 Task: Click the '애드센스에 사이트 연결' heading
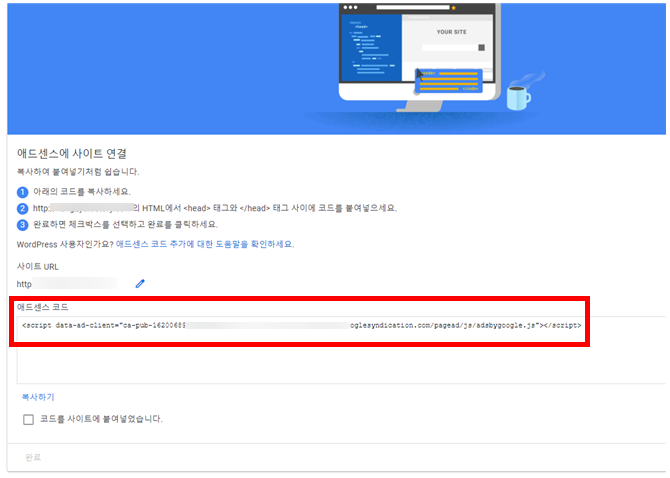71,153
